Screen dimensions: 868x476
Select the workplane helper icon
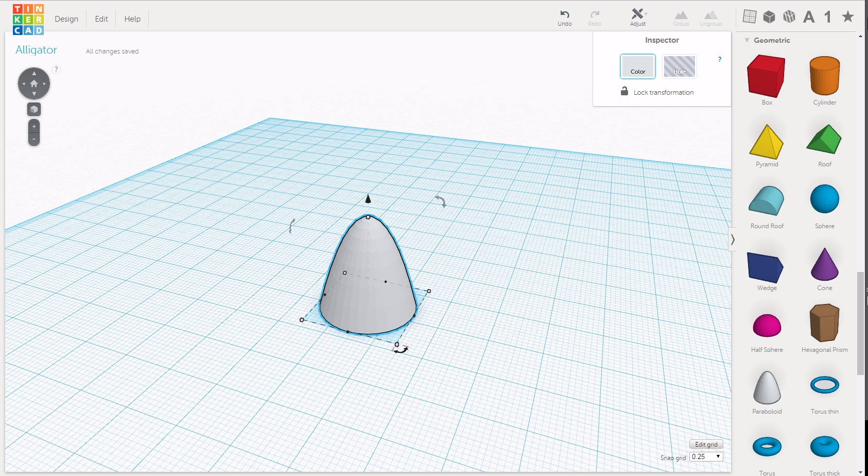(750, 16)
